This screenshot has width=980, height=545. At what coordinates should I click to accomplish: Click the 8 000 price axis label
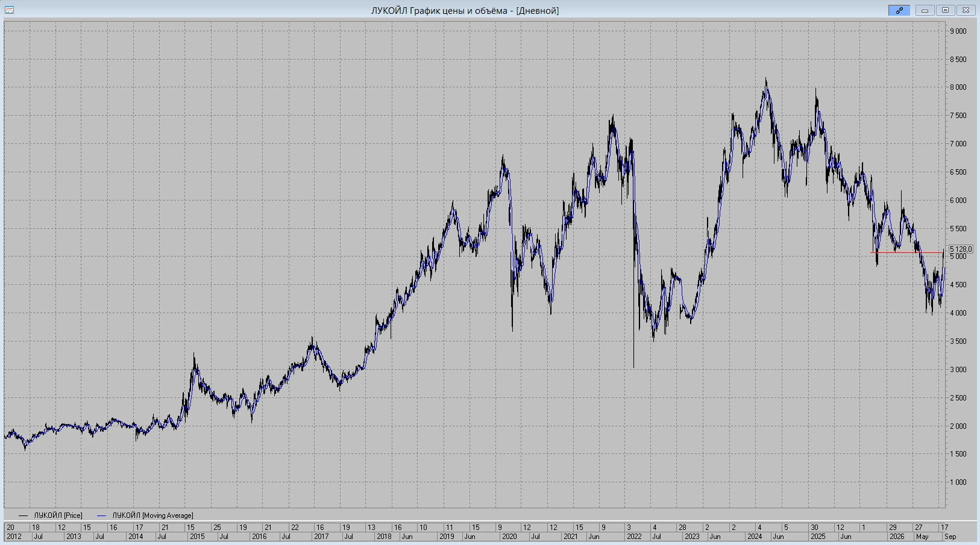coord(958,87)
